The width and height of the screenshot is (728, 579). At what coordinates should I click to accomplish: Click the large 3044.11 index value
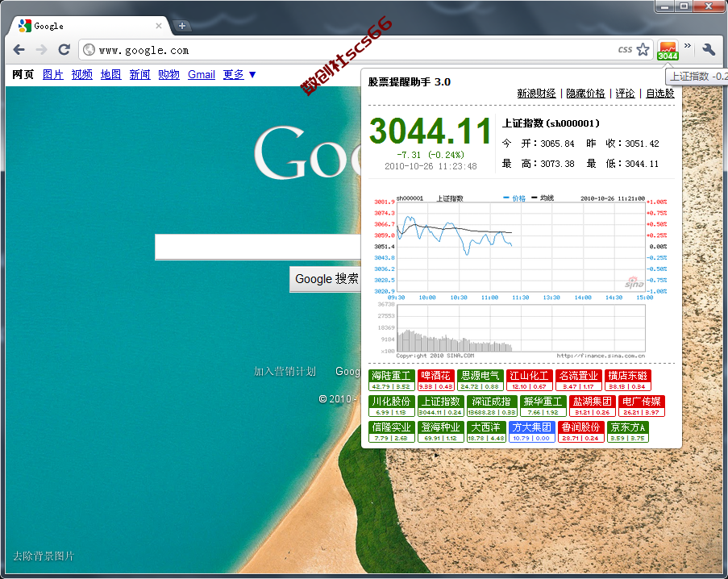pyautogui.click(x=431, y=131)
